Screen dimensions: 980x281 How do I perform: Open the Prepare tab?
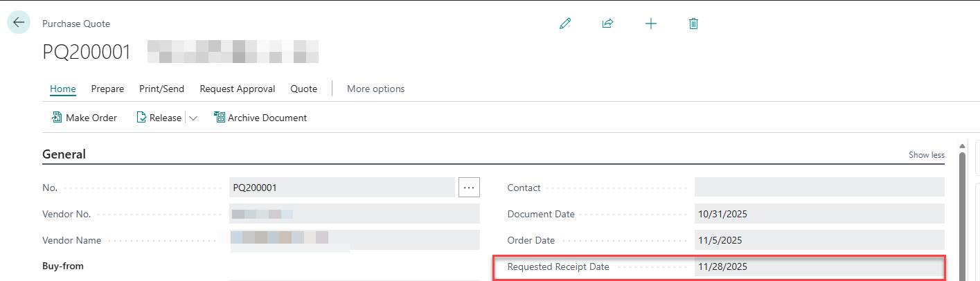point(107,89)
